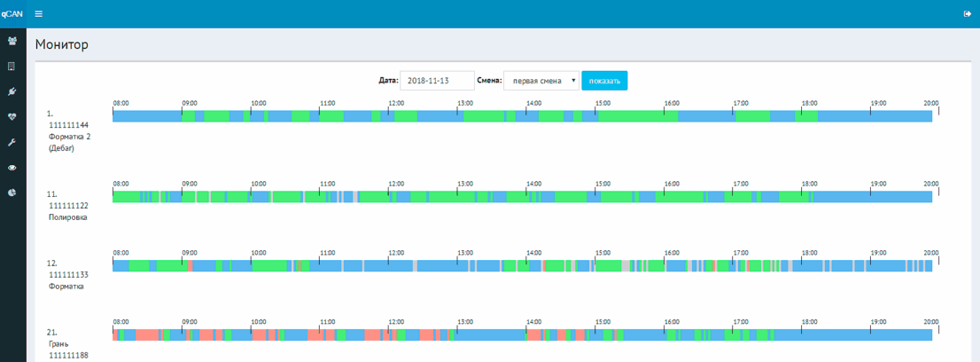Open the pie chart reports sidebar icon

[x=12, y=193]
